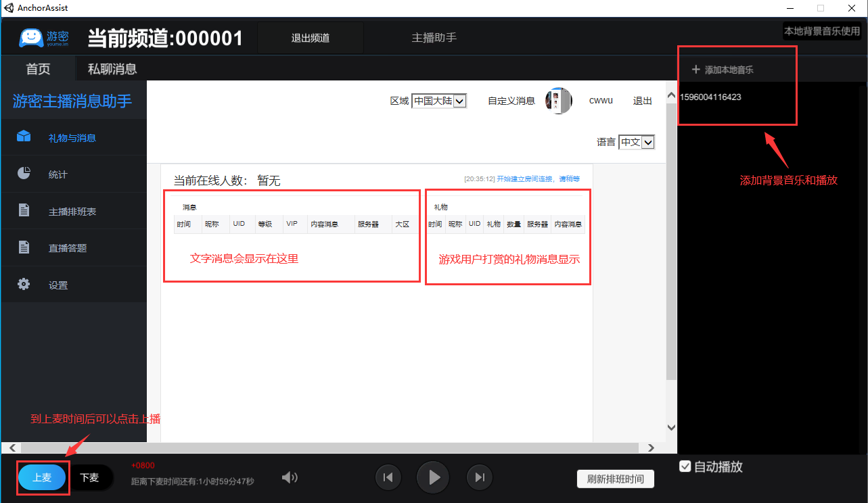
Task: Click the VIP column header
Action: click(292, 223)
